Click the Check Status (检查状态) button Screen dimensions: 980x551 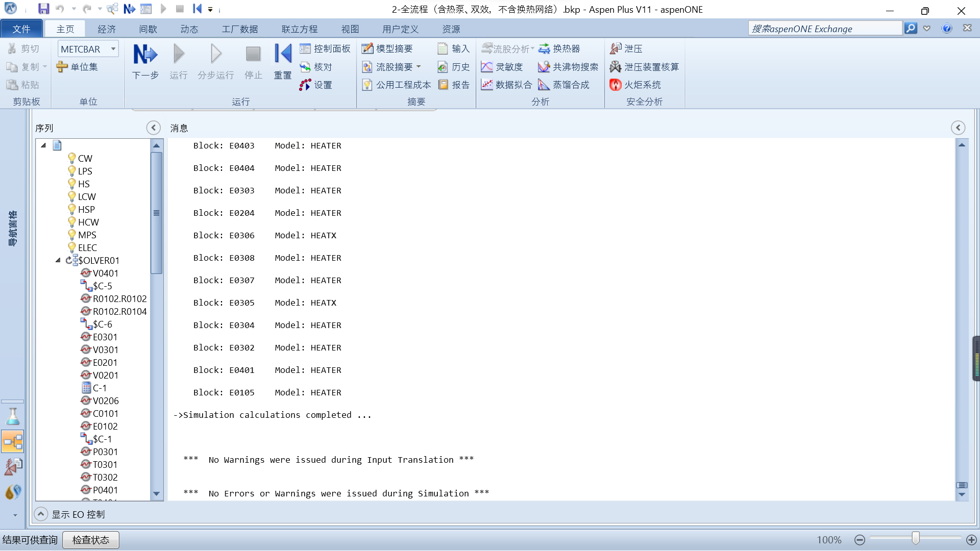(91, 540)
